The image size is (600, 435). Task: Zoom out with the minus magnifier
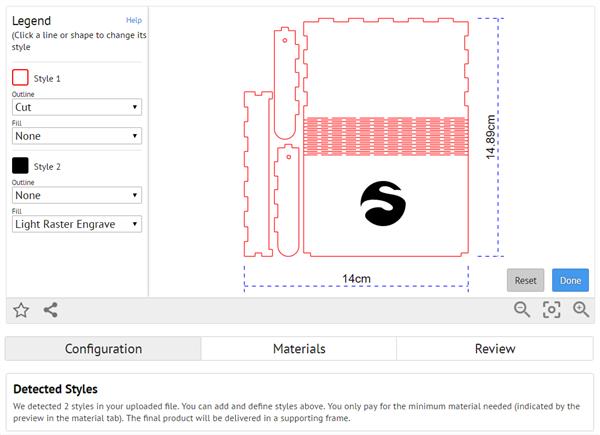click(522, 309)
